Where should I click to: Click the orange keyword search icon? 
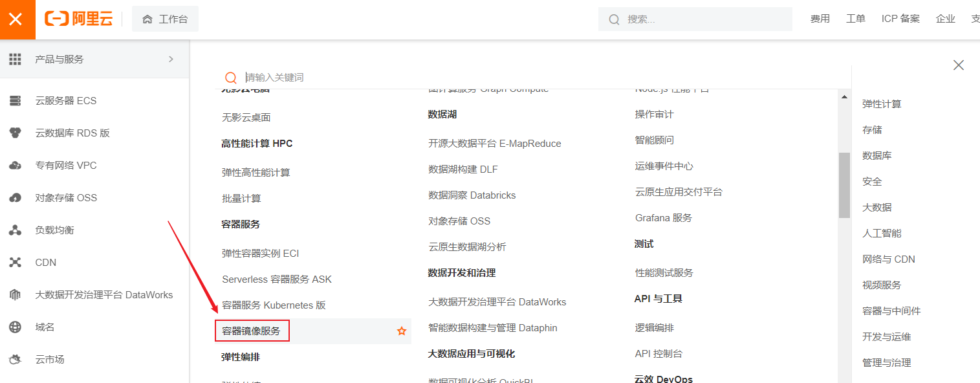pos(231,78)
